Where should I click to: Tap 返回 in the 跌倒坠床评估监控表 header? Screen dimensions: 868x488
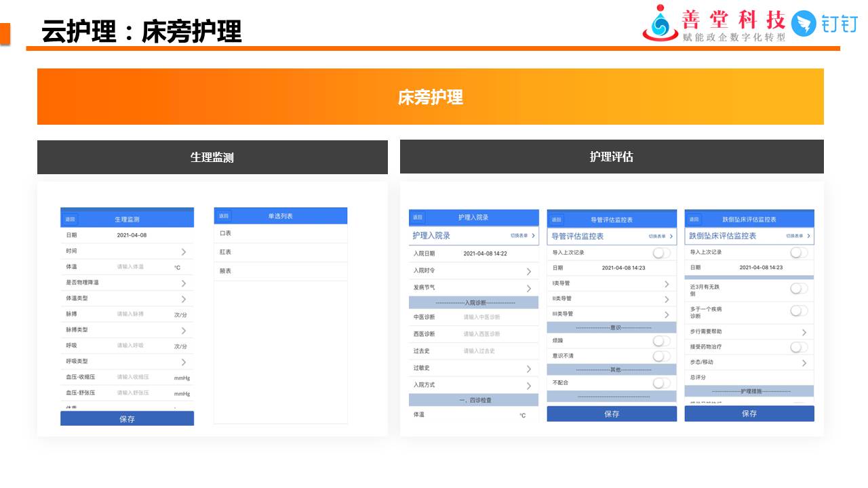tap(694, 220)
